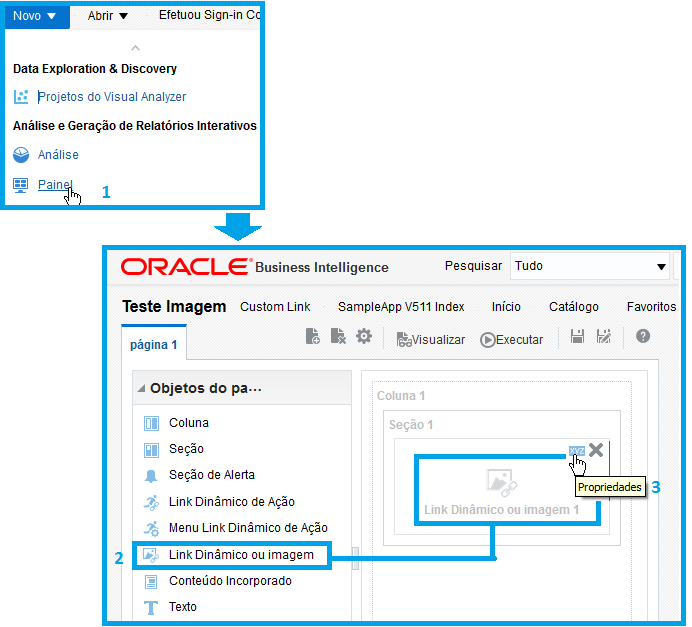The image size is (692, 627).
Task: Click the Link Dinâmico ou imagem icon
Action: [x=151, y=555]
